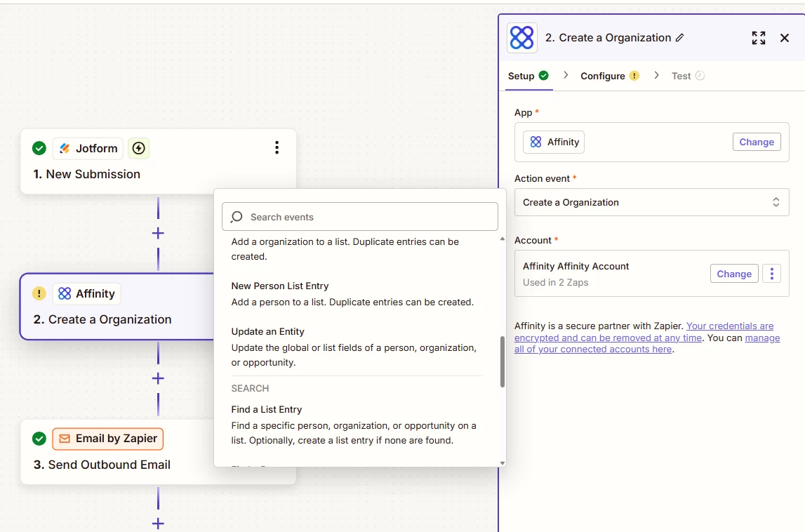Screen dimensions: 805x532
Task: Click the Email step green checkmark
Action: [39, 439]
